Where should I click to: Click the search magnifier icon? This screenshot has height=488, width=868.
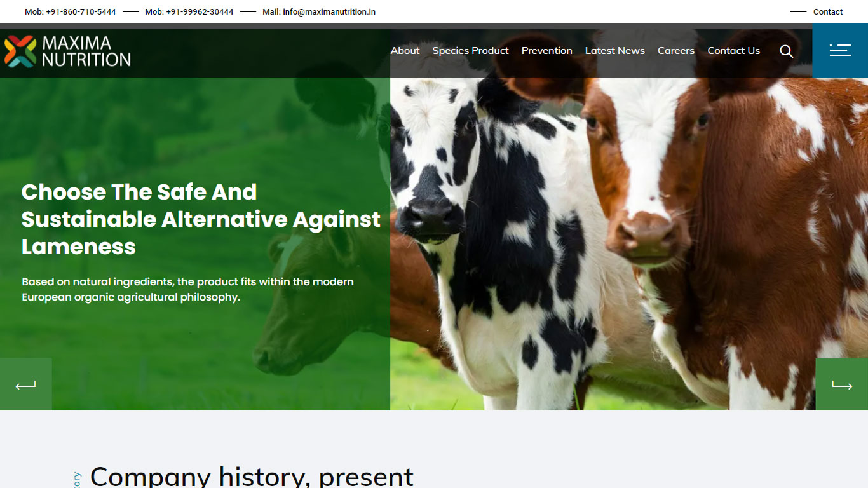click(x=787, y=51)
